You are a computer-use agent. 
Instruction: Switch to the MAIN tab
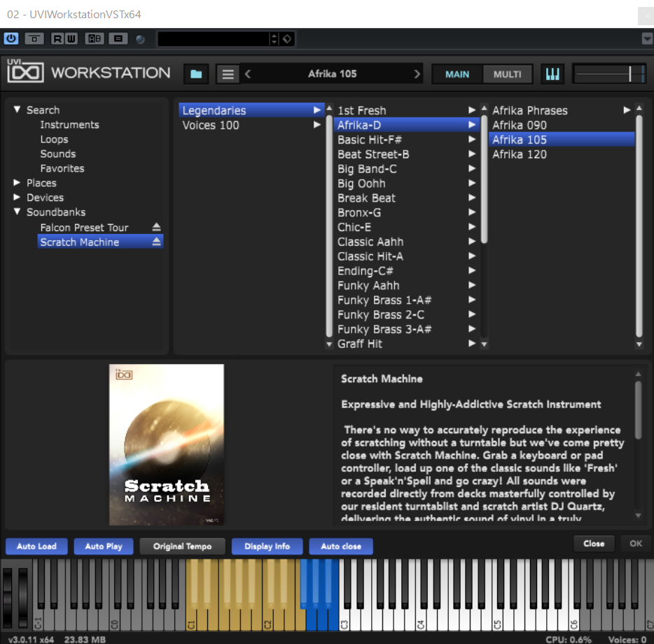coord(457,74)
